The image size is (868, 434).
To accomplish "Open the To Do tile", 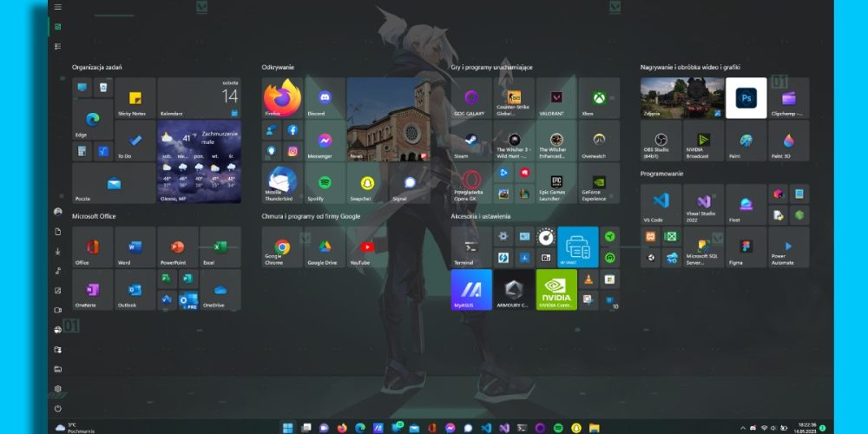I will pyautogui.click(x=135, y=141).
